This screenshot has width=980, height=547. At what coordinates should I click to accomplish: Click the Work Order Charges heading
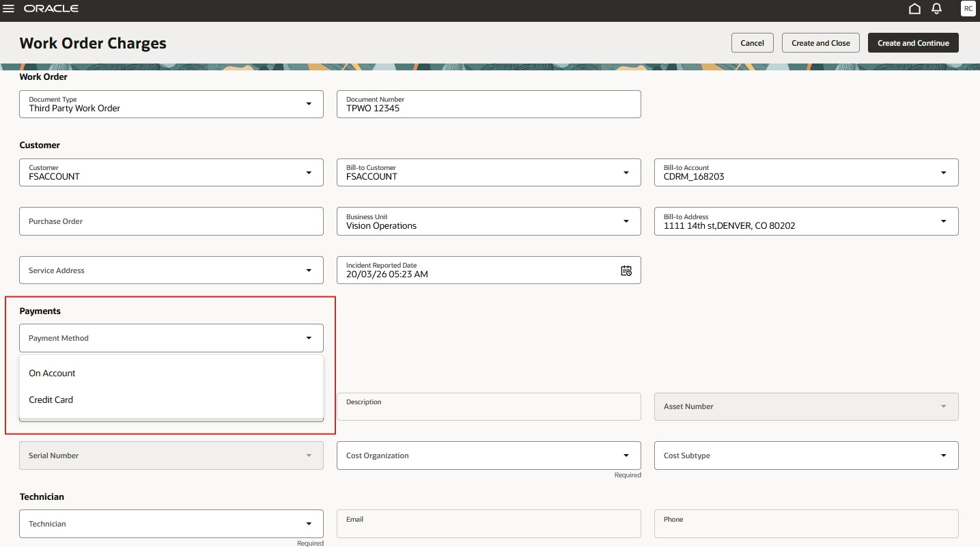click(x=93, y=43)
